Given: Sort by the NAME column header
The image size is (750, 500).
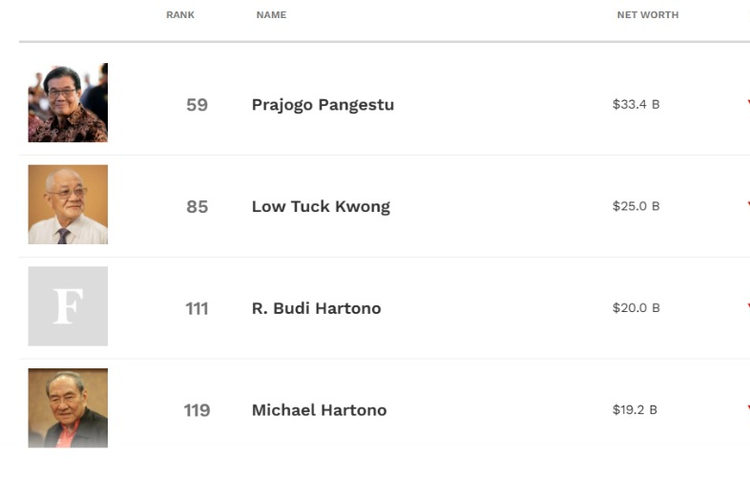Looking at the screenshot, I should [271, 15].
